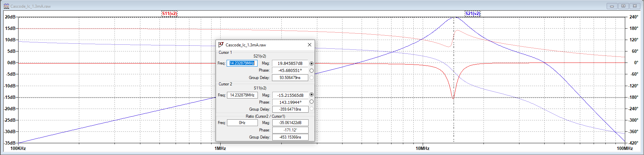Select the Cursor 1 Group Delay radio button

pyautogui.click(x=312, y=78)
